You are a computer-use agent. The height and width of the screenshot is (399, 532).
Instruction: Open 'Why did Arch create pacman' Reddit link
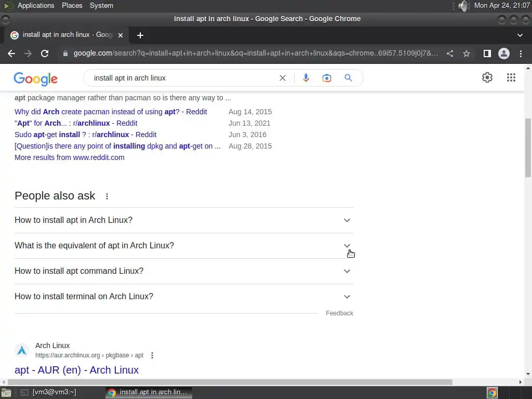(x=111, y=112)
